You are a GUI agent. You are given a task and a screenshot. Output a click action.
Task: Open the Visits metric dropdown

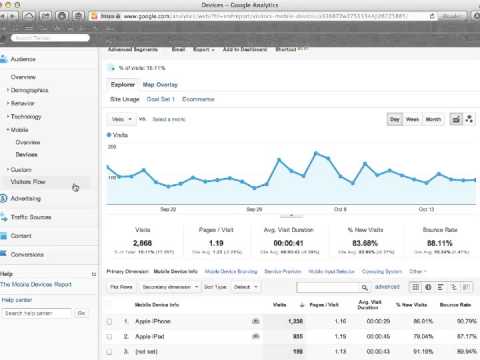[x=122, y=119]
